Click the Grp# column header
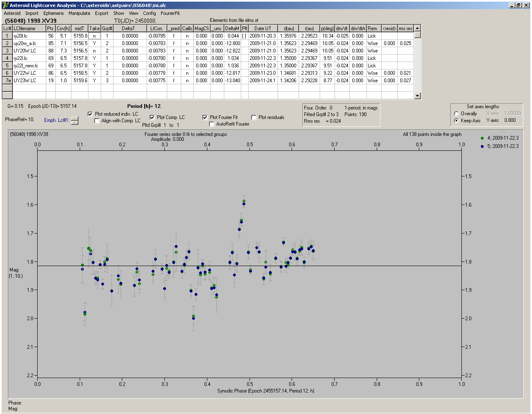The image size is (532, 414). click(x=107, y=29)
